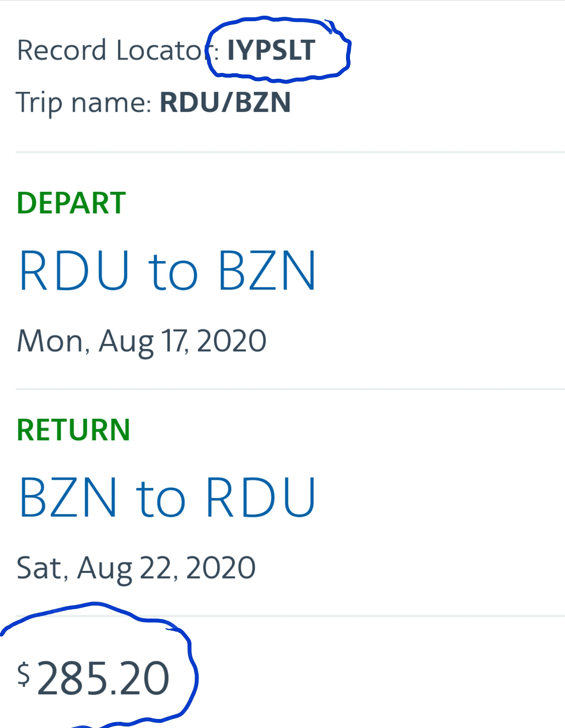Viewport: 565px width, 728px height.
Task: Click the green DEPART heading
Action: [x=71, y=203]
